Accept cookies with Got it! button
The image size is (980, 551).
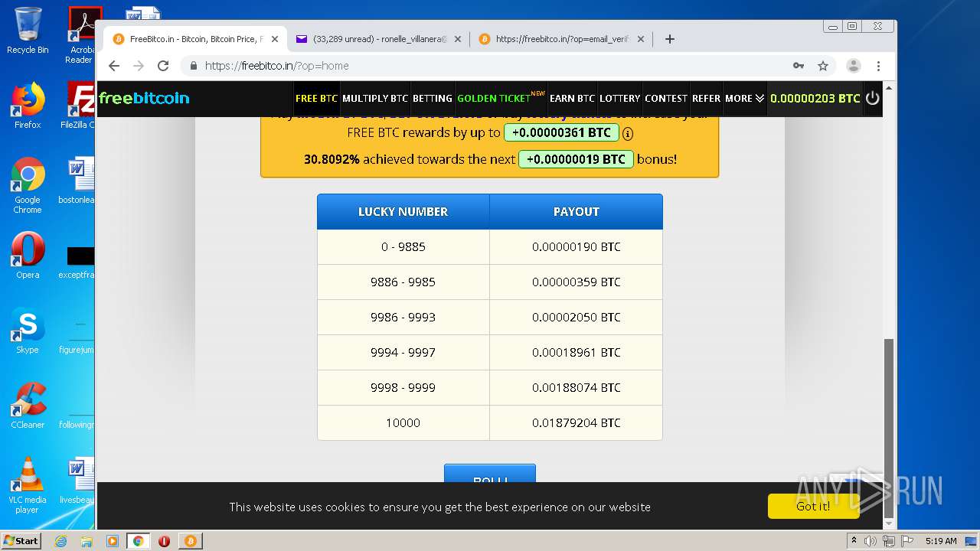point(813,506)
